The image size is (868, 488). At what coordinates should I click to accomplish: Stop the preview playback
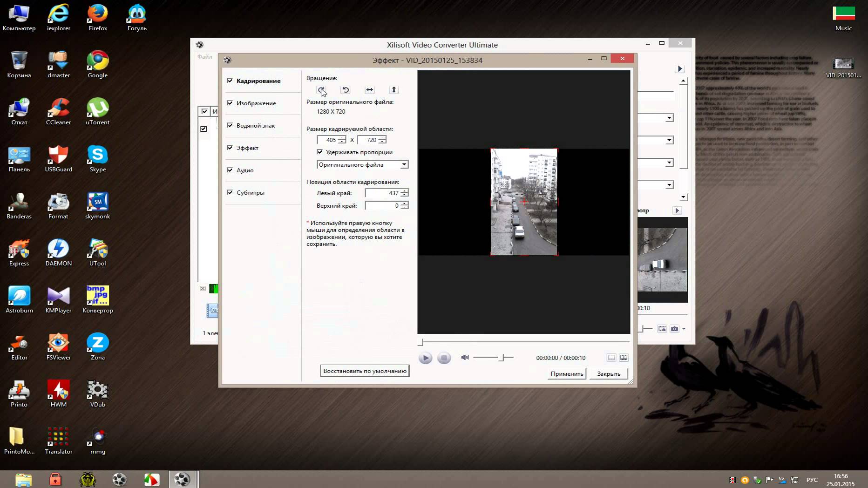pyautogui.click(x=444, y=358)
